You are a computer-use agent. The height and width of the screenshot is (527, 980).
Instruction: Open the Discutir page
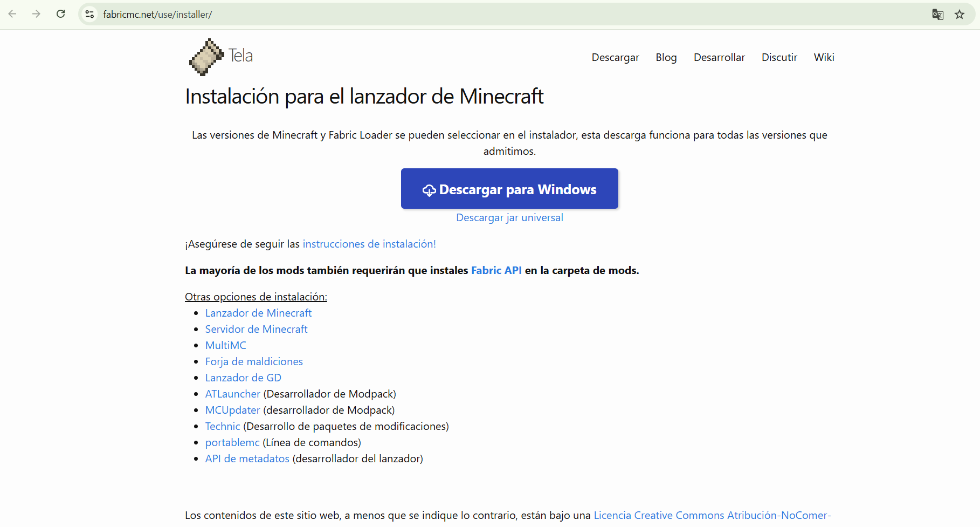tap(779, 57)
